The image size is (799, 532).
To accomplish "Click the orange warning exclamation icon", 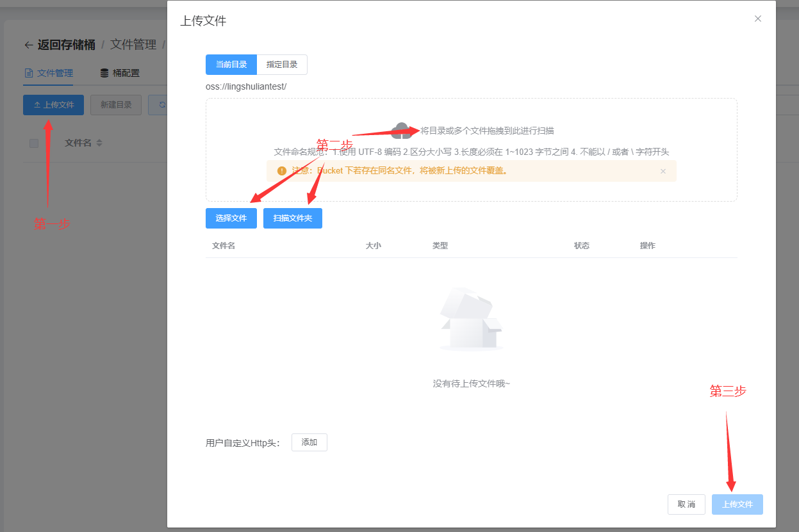I will pyautogui.click(x=281, y=171).
